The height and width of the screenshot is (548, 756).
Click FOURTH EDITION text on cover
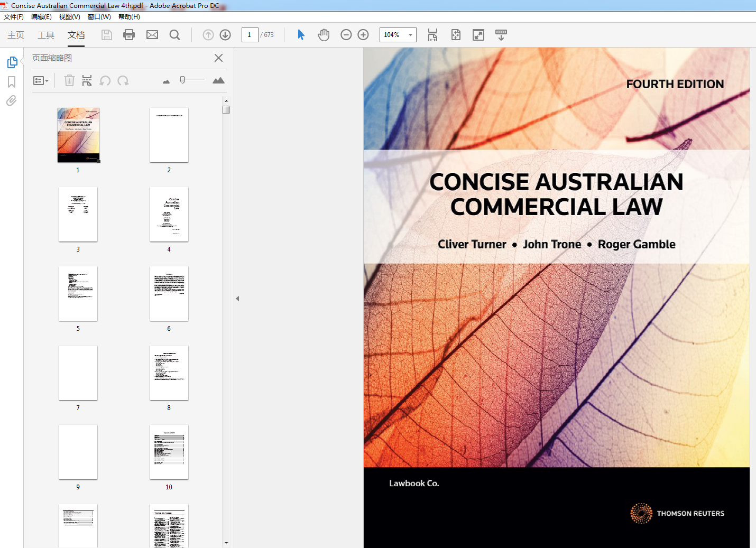click(x=675, y=84)
